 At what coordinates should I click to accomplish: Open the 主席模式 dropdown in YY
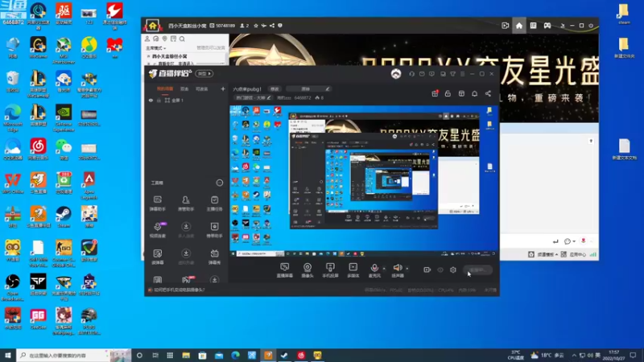pos(156,48)
